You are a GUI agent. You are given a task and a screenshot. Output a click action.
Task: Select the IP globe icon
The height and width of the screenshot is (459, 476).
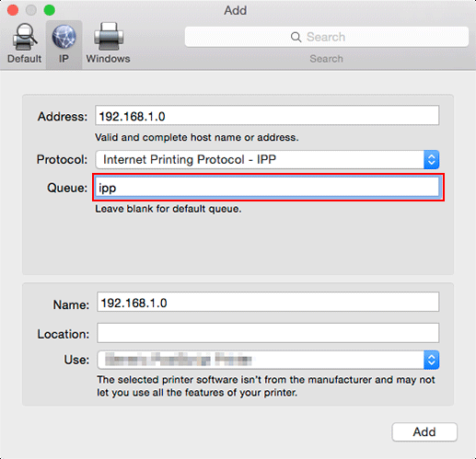[x=64, y=37]
